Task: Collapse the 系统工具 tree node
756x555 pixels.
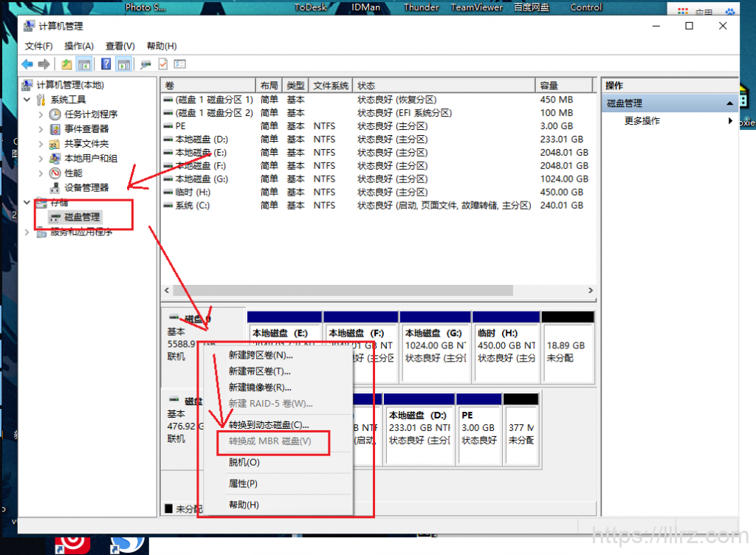Action: (x=28, y=100)
